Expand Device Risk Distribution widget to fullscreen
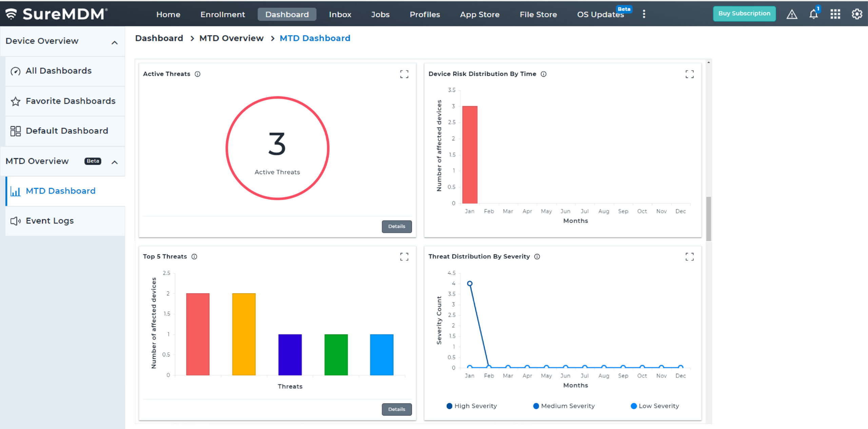 coord(690,74)
